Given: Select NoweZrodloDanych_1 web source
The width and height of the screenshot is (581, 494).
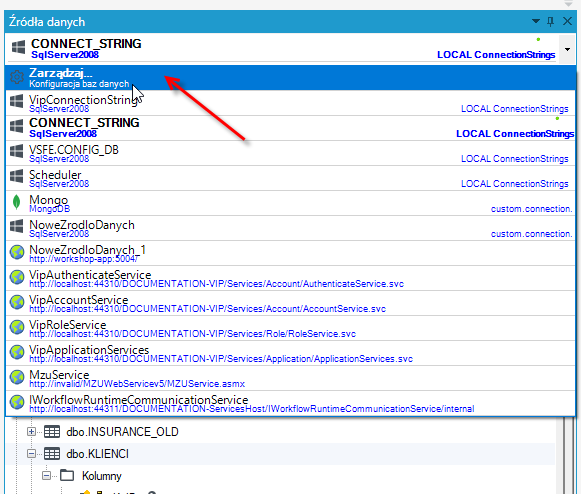Looking at the screenshot, I should [x=290, y=253].
